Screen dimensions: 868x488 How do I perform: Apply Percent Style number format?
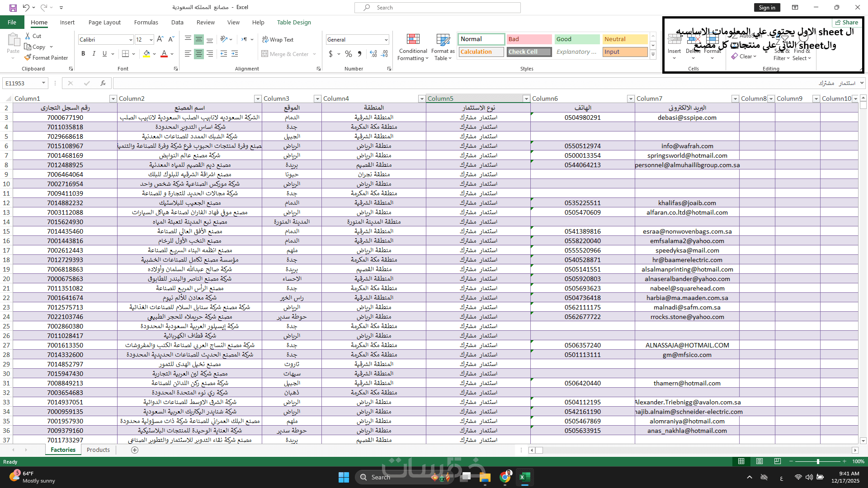click(x=348, y=54)
